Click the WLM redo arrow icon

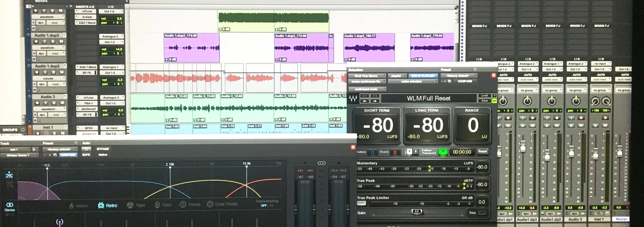[x=375, y=96]
